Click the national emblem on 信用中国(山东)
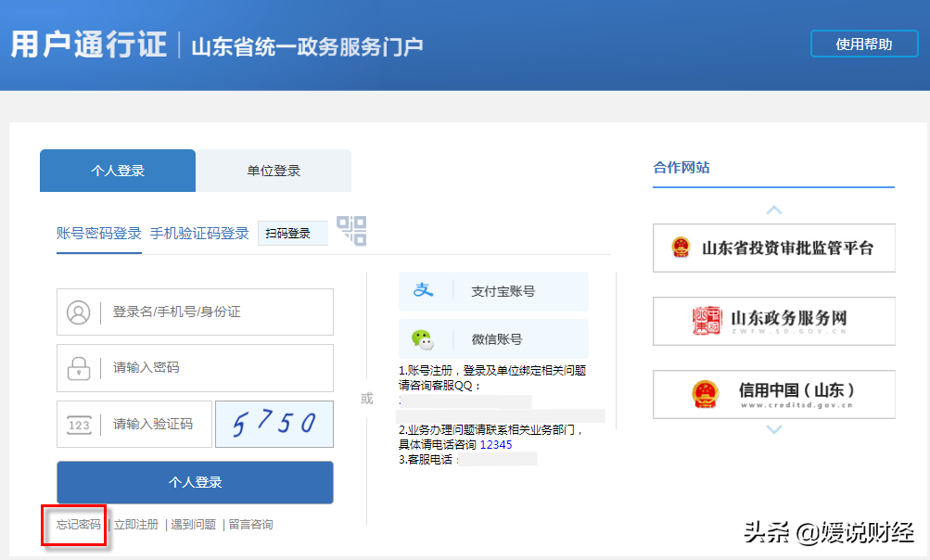 [x=706, y=394]
